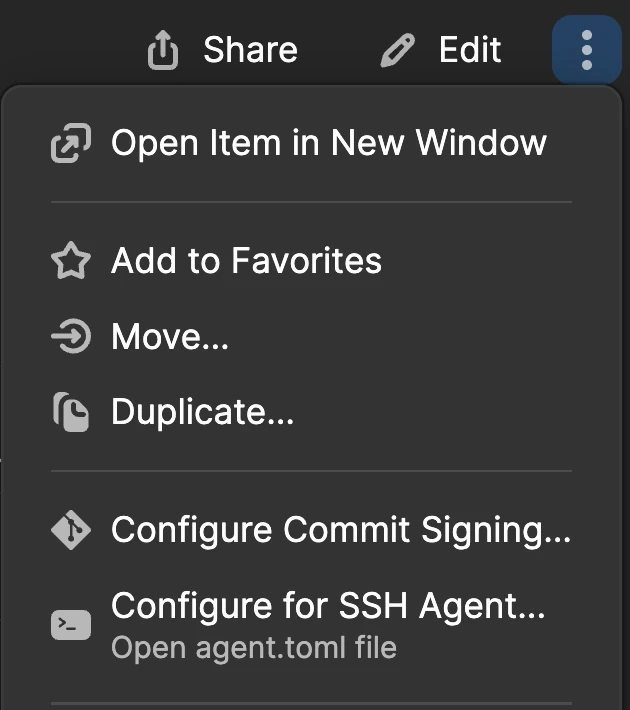Select the Edit button label
This screenshot has width=630, height=710.
click(x=470, y=50)
